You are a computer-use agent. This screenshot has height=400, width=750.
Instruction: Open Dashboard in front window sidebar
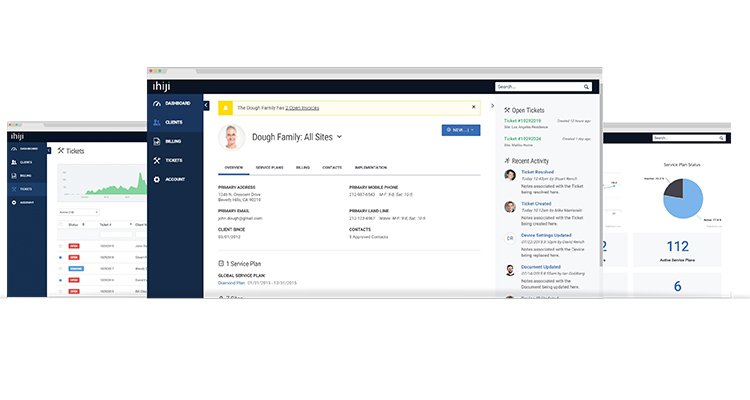(x=175, y=103)
